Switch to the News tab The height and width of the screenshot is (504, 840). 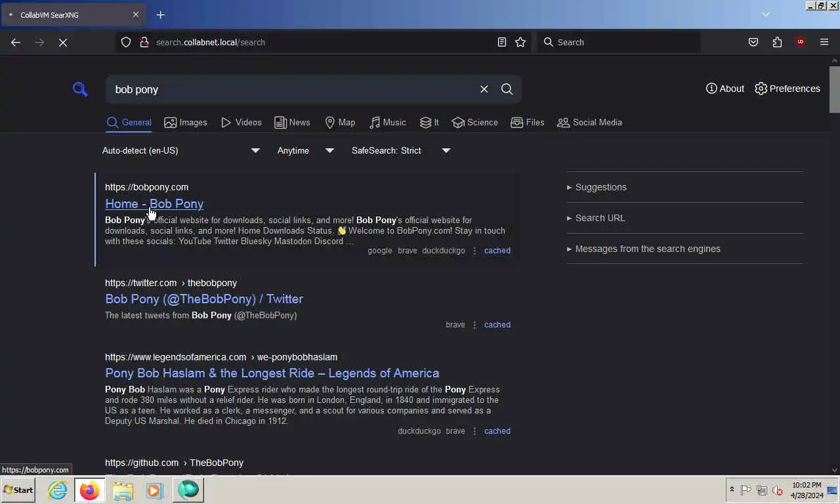pos(292,123)
